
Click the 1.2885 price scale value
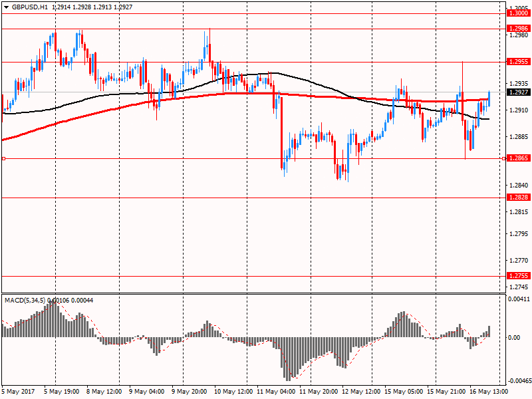pos(519,137)
